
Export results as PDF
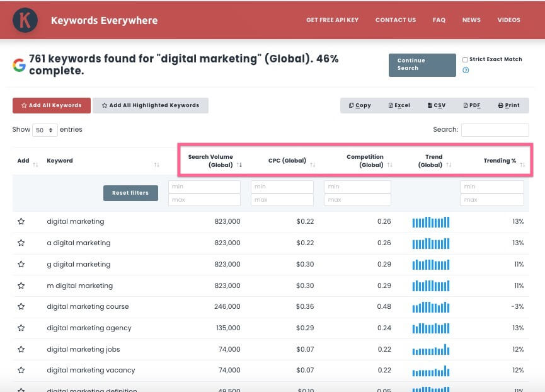tap(472, 105)
